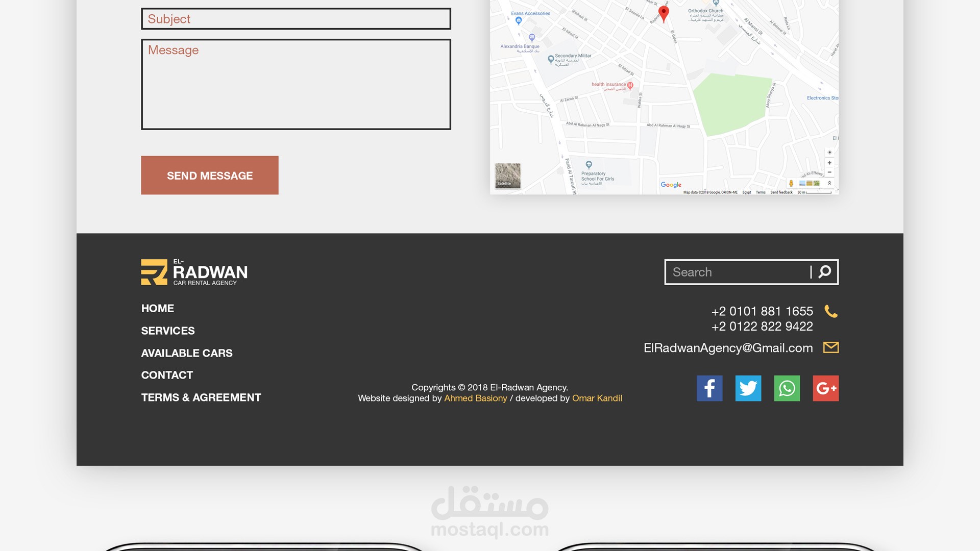Expand the map imagery chevron
Screen dimensions: 980x551
point(829,183)
